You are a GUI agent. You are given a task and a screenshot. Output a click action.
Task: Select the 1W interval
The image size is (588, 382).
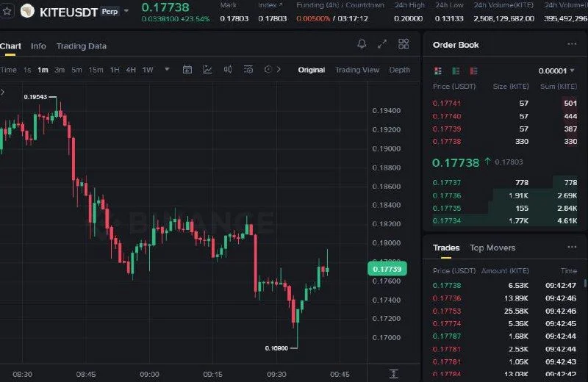point(148,70)
